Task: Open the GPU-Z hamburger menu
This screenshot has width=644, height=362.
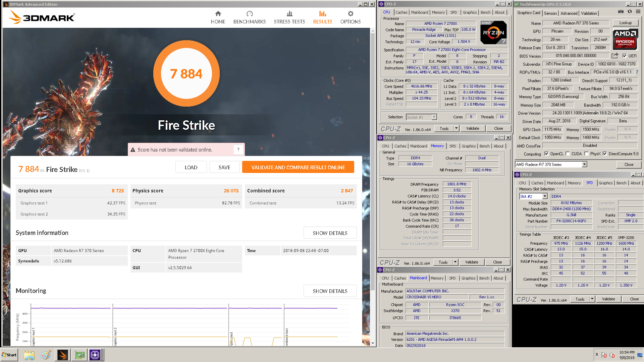Action: tap(638, 12)
